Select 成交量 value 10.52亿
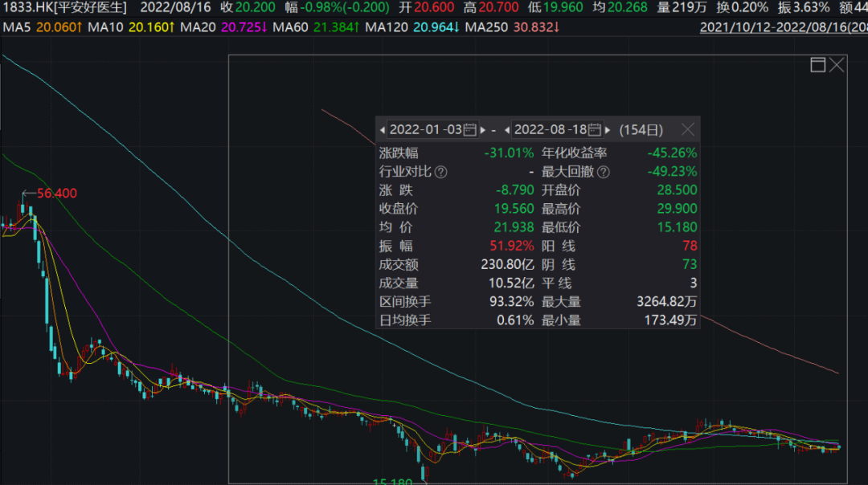Screen dimensions: 868x485 (511, 283)
